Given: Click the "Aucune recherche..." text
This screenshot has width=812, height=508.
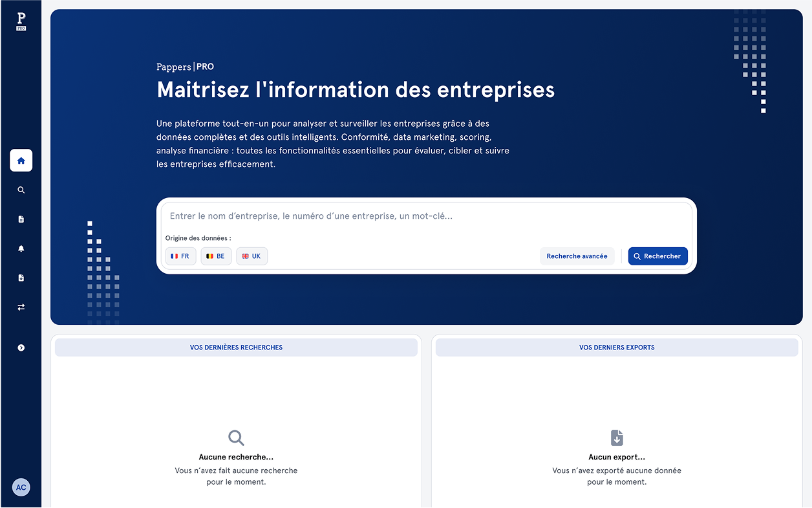Looking at the screenshot, I should [x=236, y=457].
